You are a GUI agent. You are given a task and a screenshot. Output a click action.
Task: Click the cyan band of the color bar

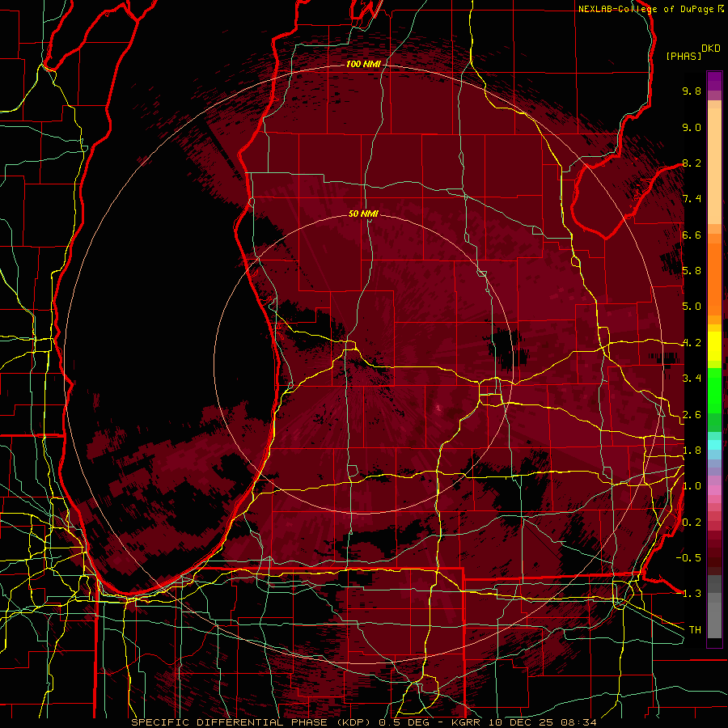714,444
